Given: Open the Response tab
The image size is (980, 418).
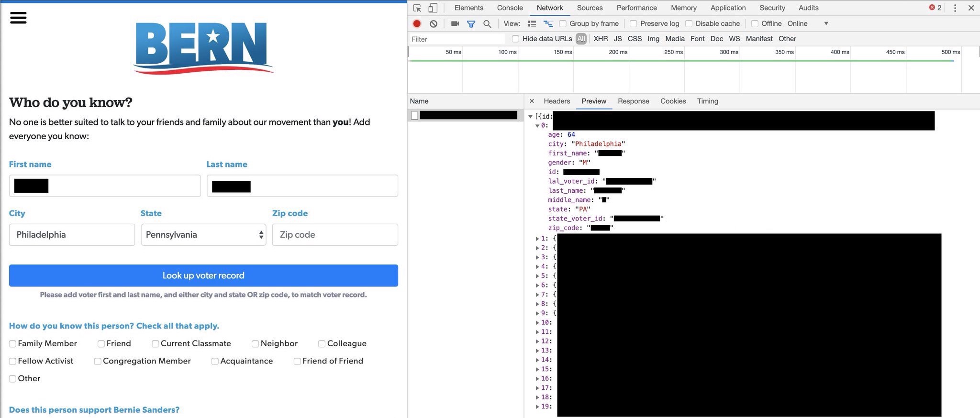Looking at the screenshot, I should tap(633, 101).
